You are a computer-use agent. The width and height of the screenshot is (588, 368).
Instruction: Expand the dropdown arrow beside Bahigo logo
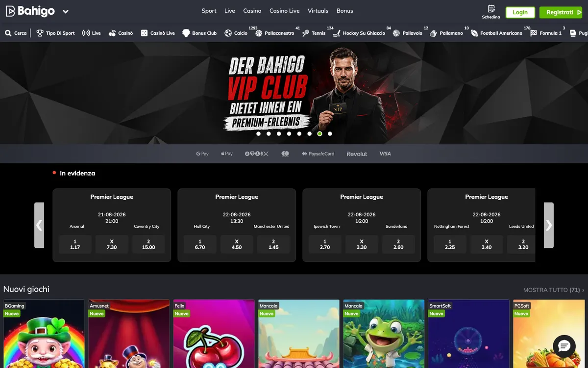click(66, 11)
